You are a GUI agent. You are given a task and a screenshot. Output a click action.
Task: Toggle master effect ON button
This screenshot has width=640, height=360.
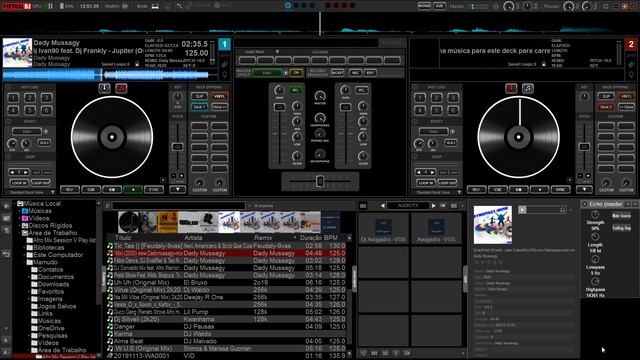[296, 73]
